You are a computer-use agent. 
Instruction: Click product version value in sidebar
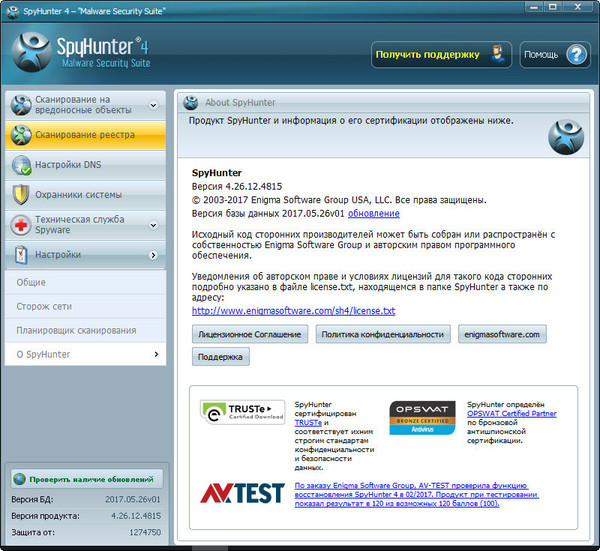pyautogui.click(x=136, y=516)
